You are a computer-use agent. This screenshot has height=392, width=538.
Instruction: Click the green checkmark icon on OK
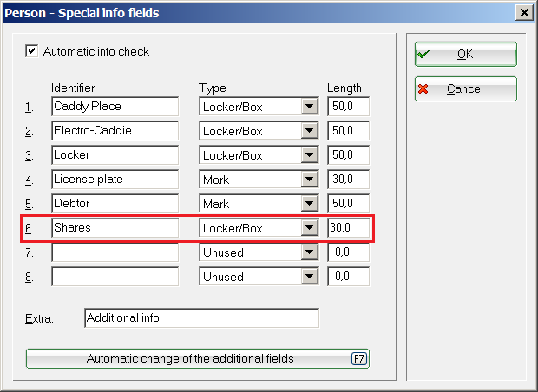(423, 54)
